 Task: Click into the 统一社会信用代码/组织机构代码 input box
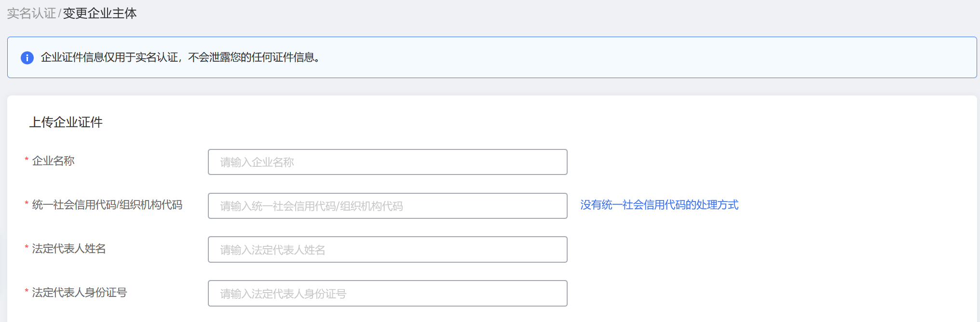387,206
